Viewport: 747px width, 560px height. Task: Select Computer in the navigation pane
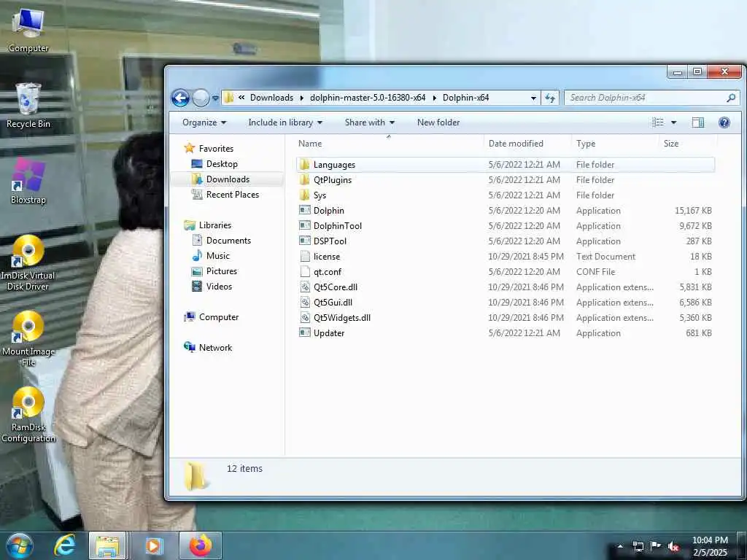(x=211, y=317)
